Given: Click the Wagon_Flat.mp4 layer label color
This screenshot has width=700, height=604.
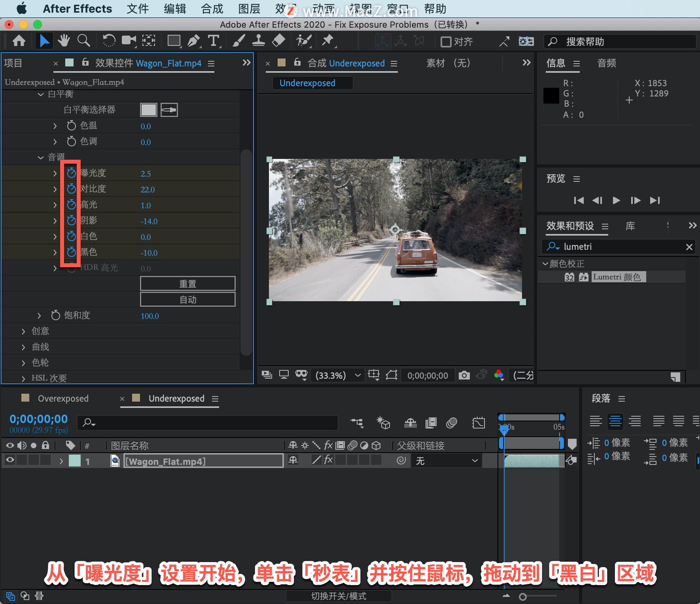Looking at the screenshot, I should tap(75, 461).
